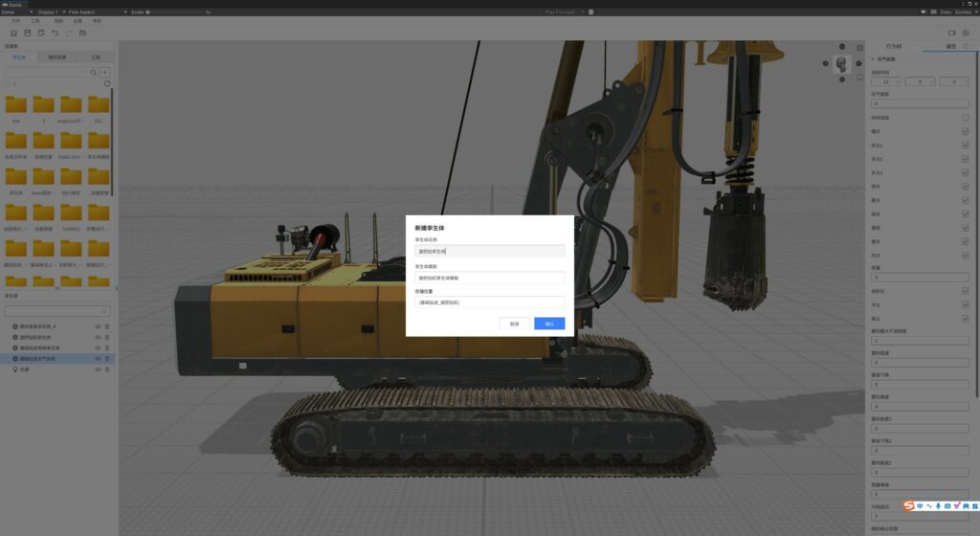Click the Save-as icon beside Save
The width and height of the screenshot is (980, 536).
click(41, 33)
